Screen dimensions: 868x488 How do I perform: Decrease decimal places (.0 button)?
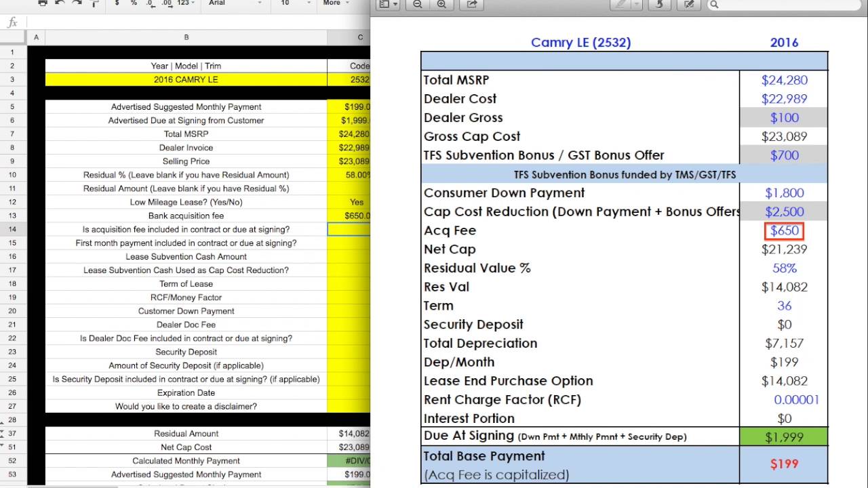150,3
